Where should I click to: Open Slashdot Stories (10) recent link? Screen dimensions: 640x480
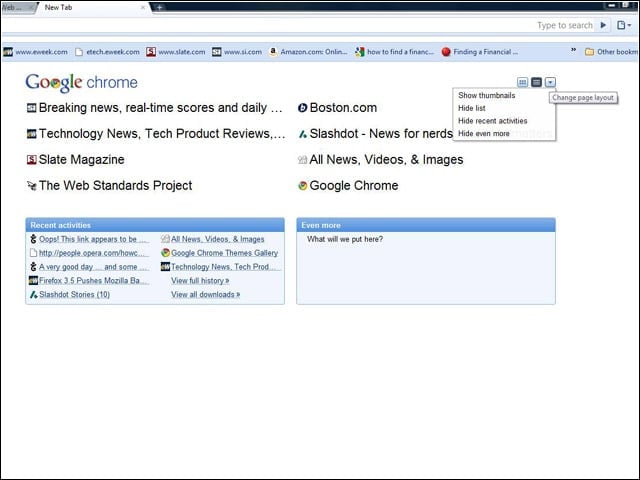(75, 295)
